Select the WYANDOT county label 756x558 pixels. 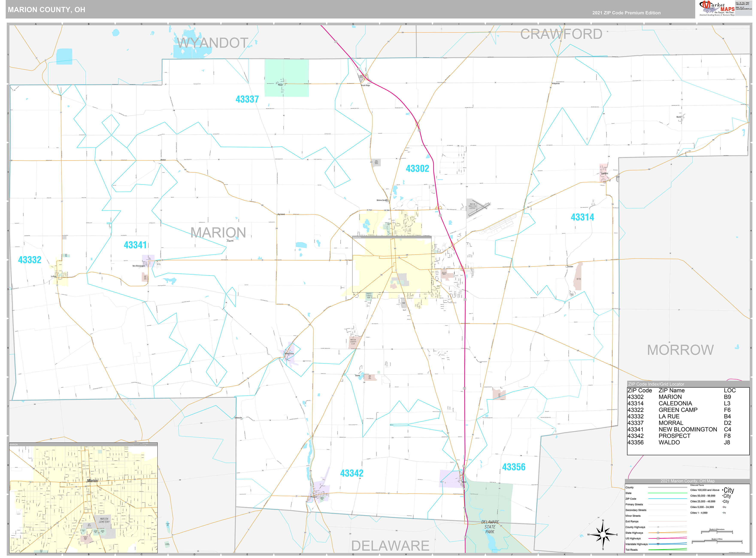tap(213, 43)
